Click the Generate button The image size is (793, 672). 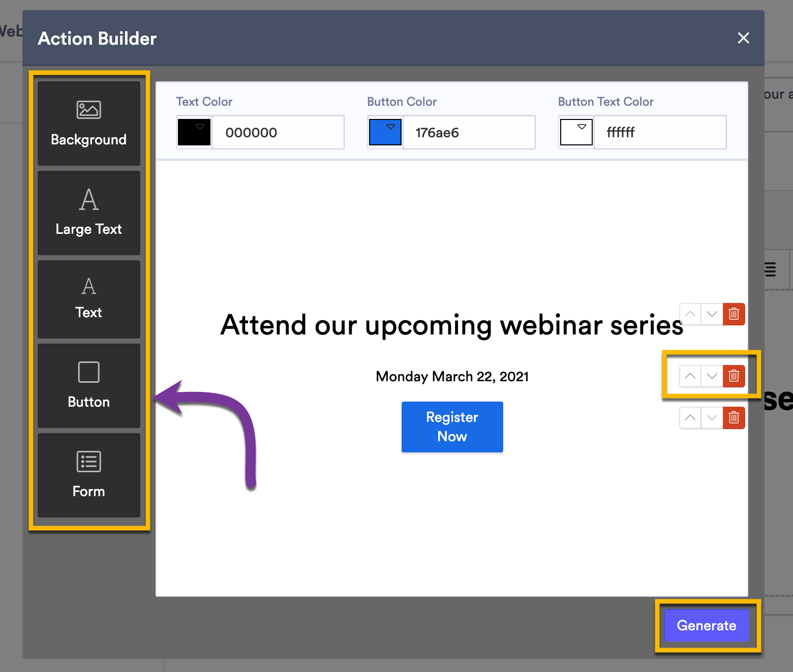(x=707, y=625)
